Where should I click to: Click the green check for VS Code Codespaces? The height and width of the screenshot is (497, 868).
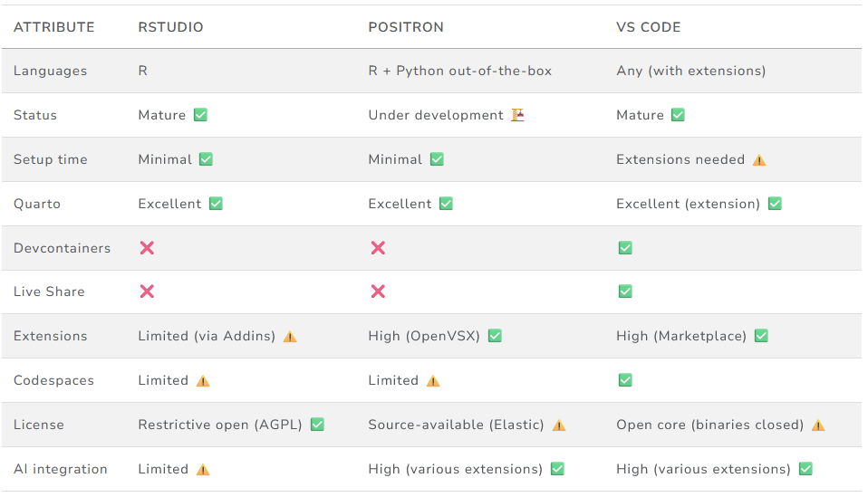[x=625, y=380]
